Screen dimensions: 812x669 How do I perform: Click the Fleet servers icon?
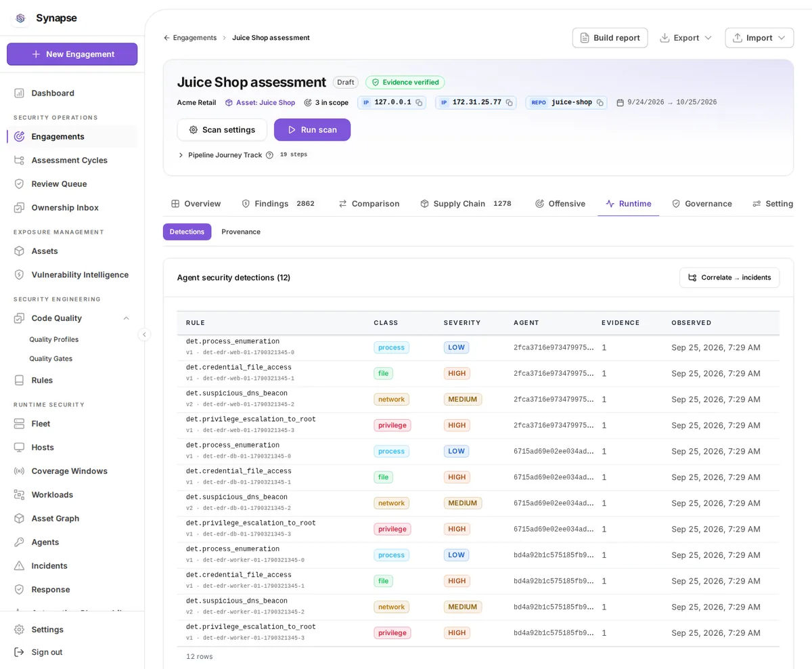19,423
